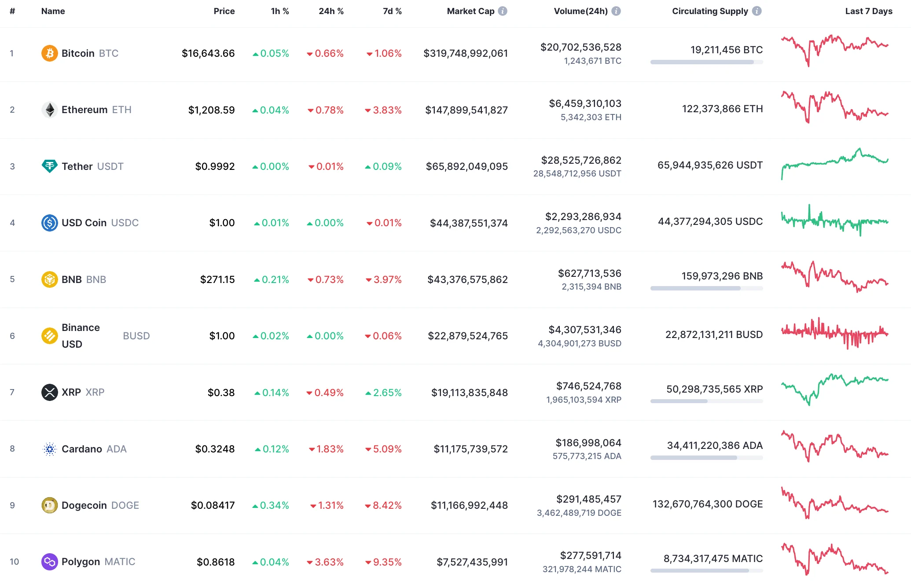Click the Dogecoin logo icon
Image resolution: width=911 pixels, height=588 pixels.
click(x=50, y=505)
